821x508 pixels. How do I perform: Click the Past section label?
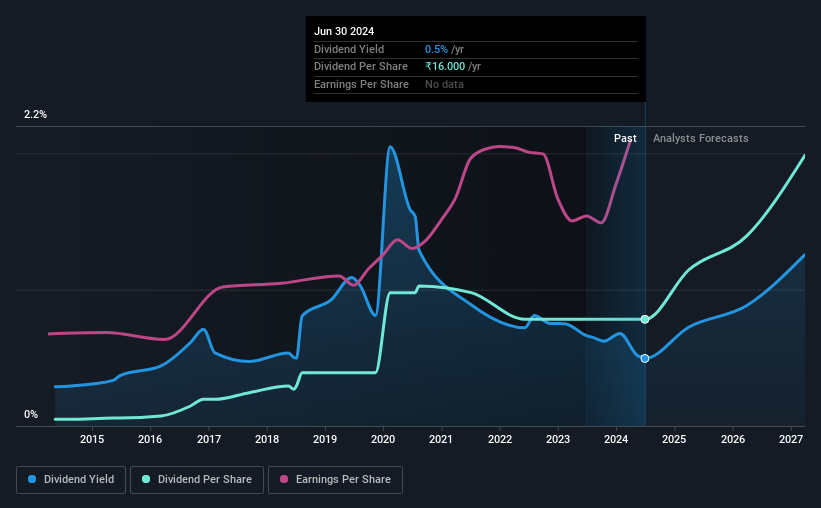[x=625, y=138]
